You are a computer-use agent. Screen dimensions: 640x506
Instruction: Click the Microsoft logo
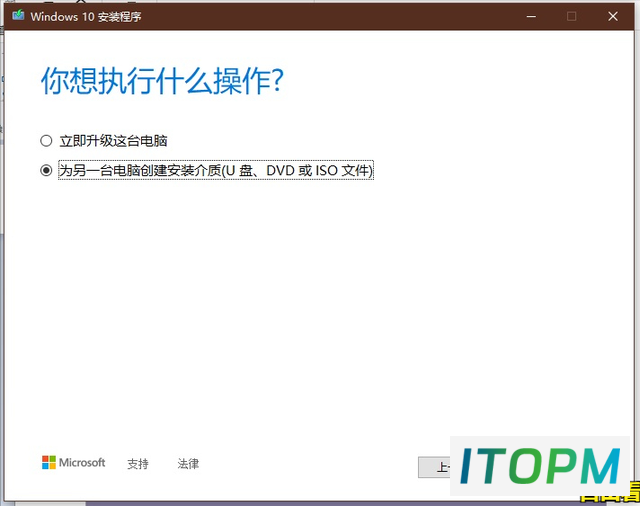pos(73,462)
